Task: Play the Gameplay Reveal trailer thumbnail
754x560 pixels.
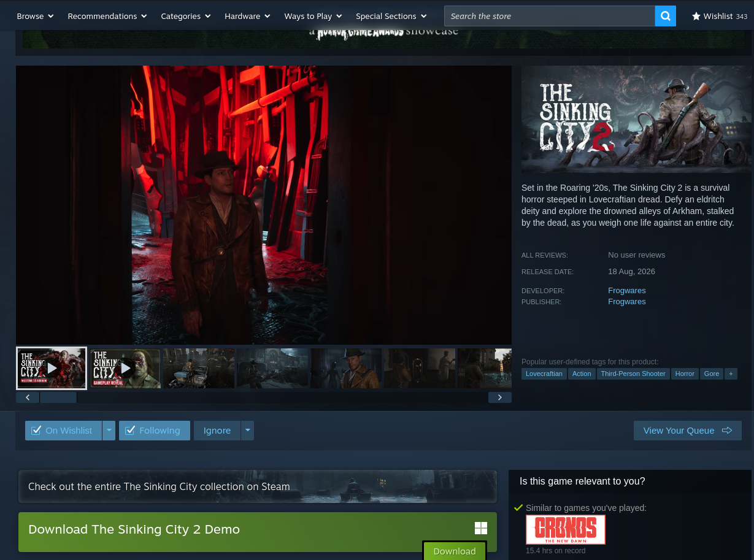Action: point(125,368)
